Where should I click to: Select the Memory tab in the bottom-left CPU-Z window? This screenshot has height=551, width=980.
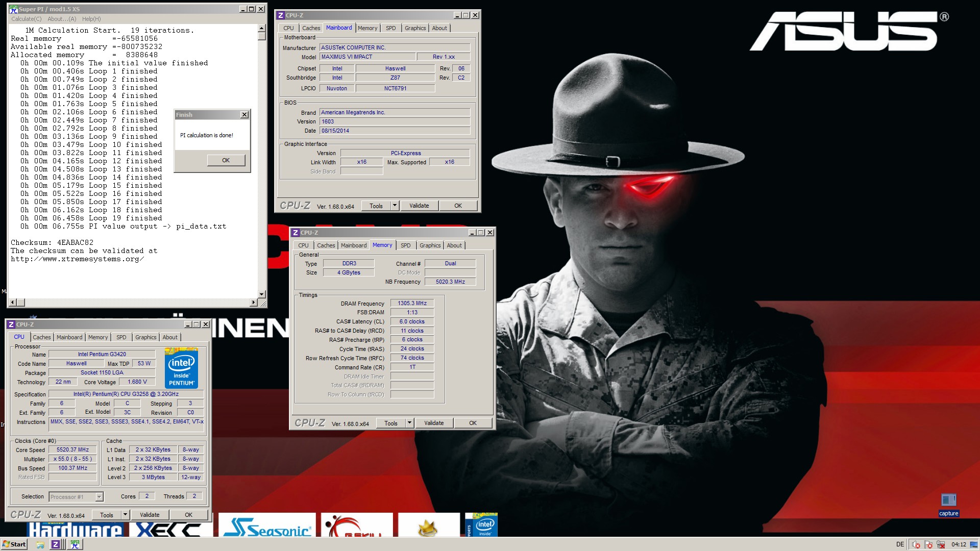pos(98,337)
